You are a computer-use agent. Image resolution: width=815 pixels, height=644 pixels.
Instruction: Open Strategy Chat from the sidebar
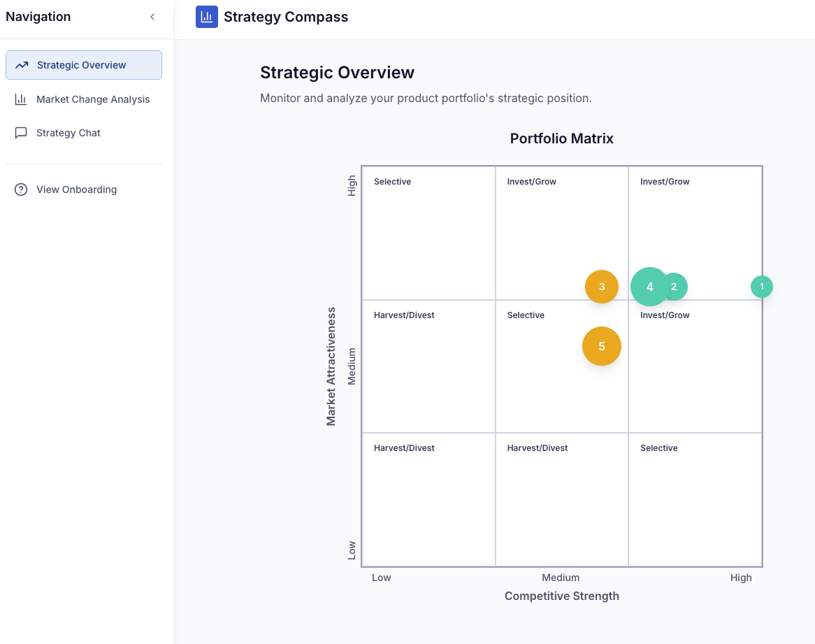[x=68, y=133]
